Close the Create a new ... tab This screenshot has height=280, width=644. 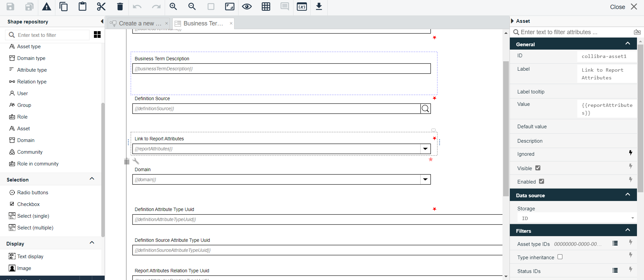click(166, 23)
